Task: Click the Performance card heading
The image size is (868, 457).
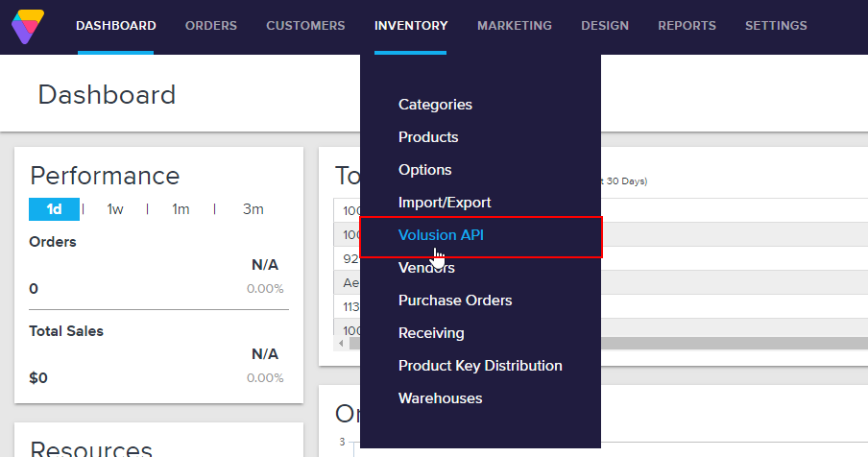Action: (105, 176)
